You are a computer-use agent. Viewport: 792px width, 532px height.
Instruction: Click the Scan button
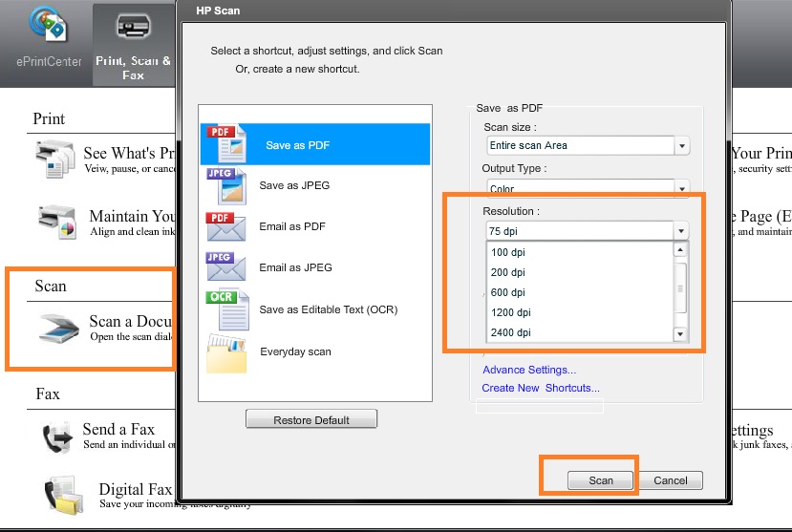click(x=600, y=480)
